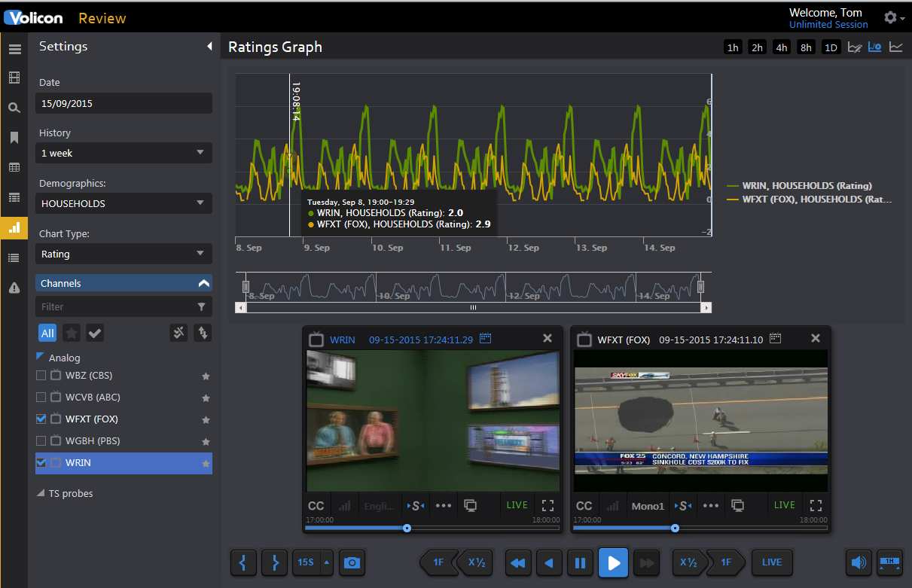Open the Chart Type dropdown
The height and width of the screenshot is (588, 912).
point(124,254)
